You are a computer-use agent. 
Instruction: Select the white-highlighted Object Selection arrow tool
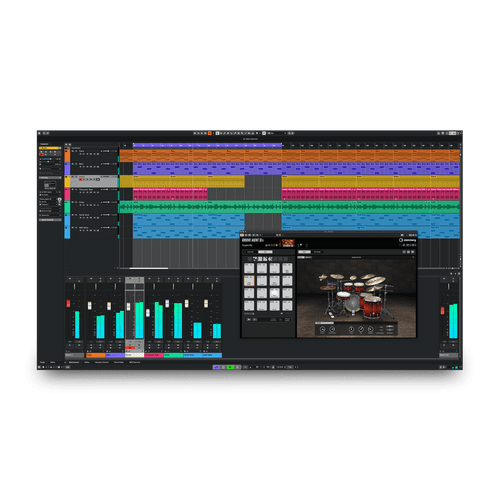[x=217, y=133]
